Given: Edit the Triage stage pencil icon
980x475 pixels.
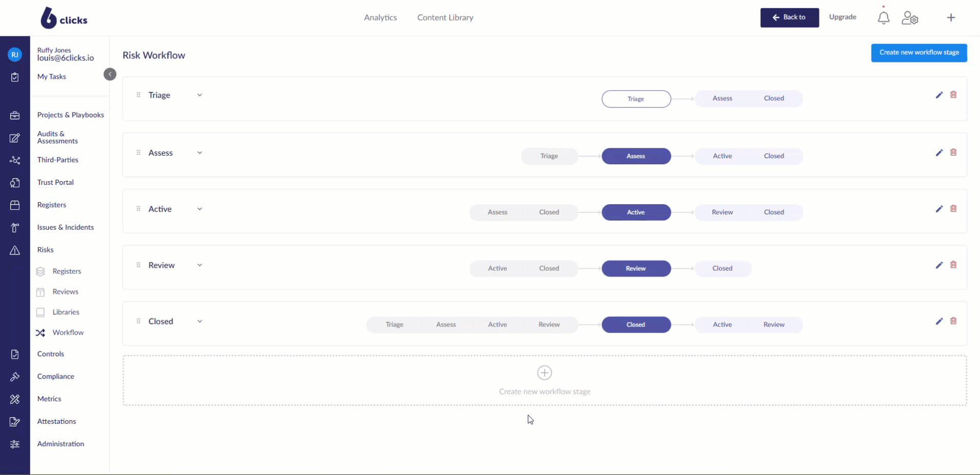Looking at the screenshot, I should click(939, 95).
